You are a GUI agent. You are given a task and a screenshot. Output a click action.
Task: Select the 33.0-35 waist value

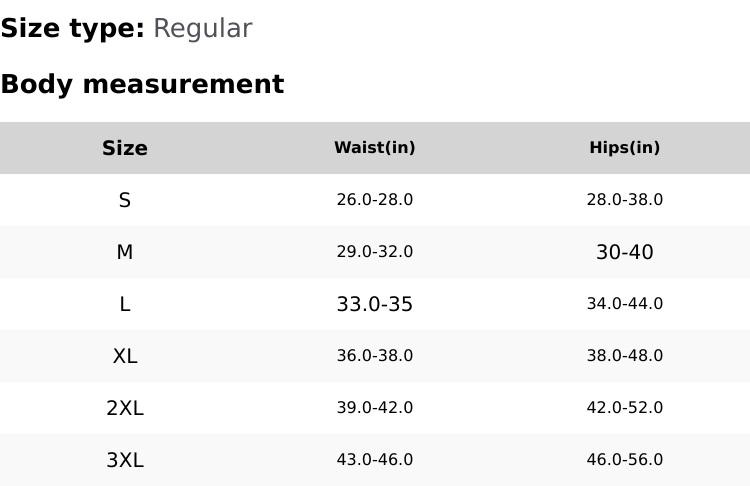pyautogui.click(x=375, y=304)
